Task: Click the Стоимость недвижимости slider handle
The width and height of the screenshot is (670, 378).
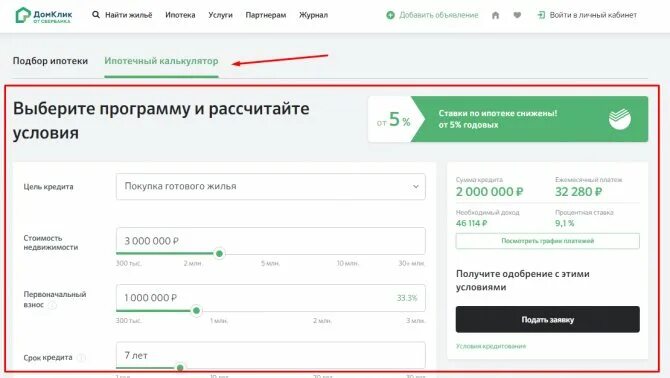Action: 219,254
